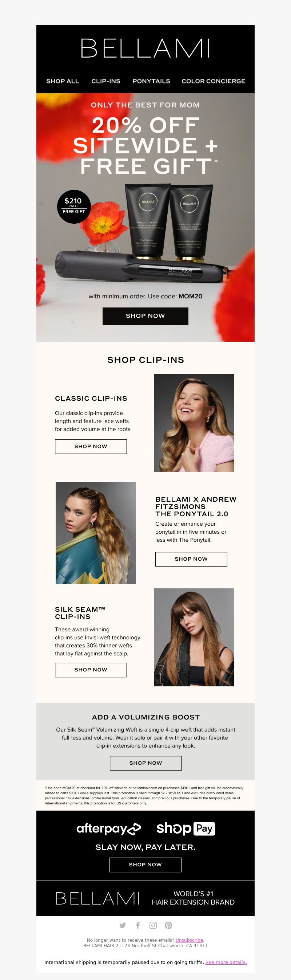Open the CLIP-INS navigation item
Viewport: 291px width, 980px height.
[x=105, y=81]
